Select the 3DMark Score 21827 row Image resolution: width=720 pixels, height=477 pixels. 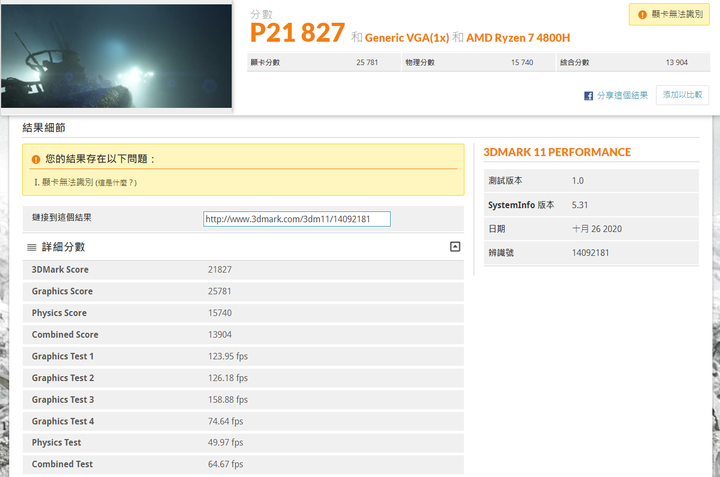tap(243, 270)
